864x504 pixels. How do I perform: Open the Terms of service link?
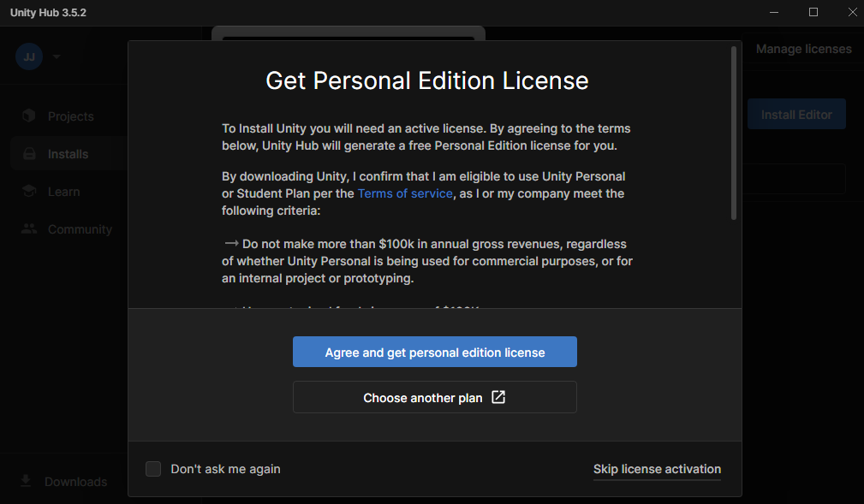coord(405,193)
